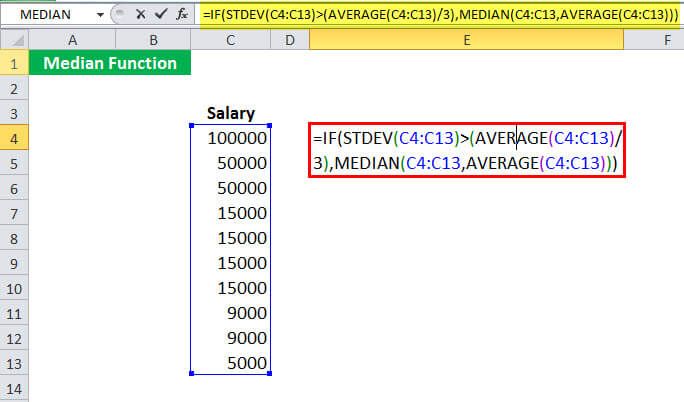
Task: Confirm formula entry with the checkmark icon
Action: [x=161, y=14]
